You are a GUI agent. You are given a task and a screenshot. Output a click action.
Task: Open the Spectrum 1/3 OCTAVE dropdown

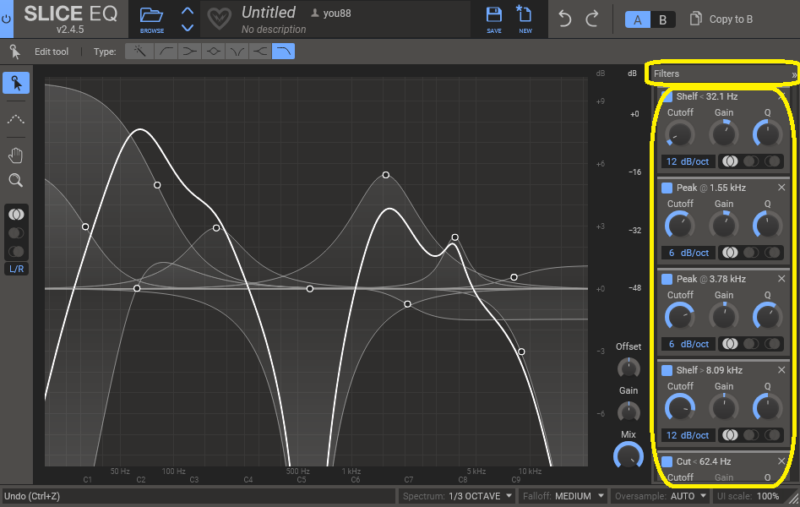point(456,496)
